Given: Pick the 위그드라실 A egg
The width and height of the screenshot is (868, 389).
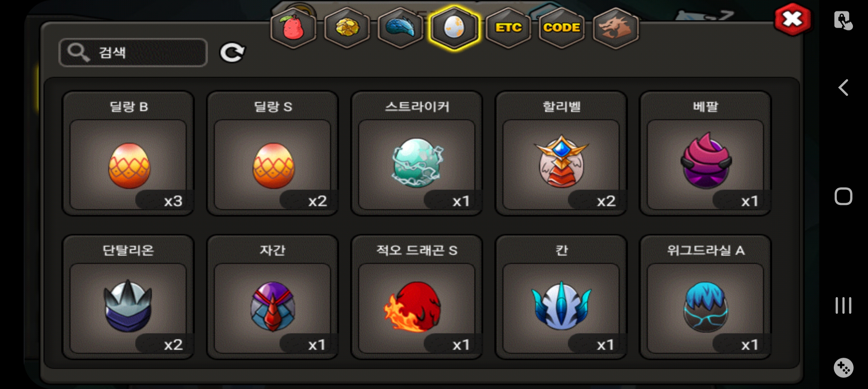Looking at the screenshot, I should tap(705, 297).
